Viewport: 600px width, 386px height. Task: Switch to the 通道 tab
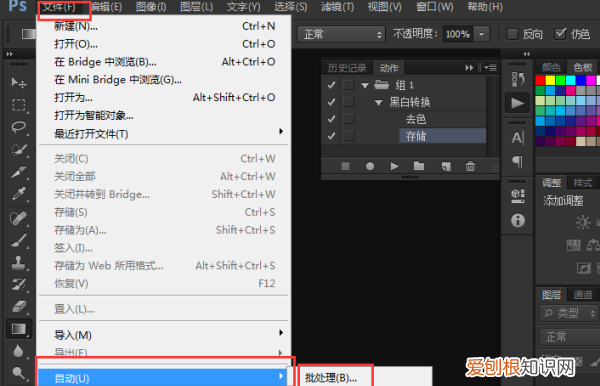582,294
